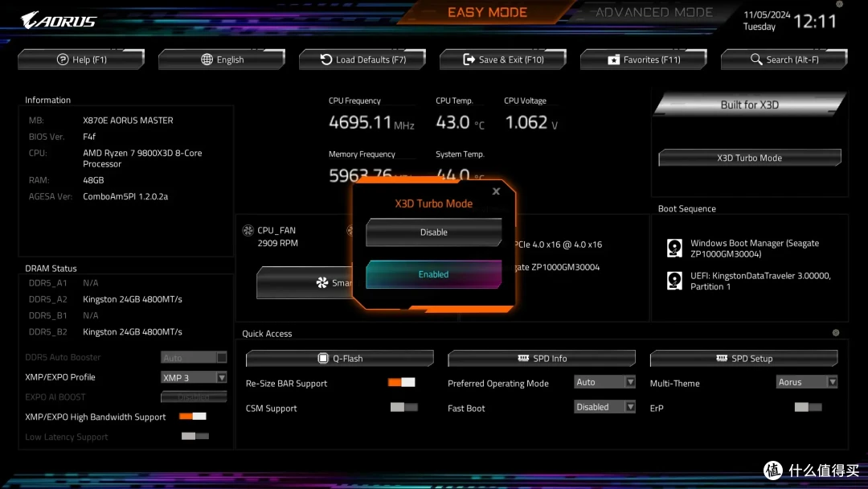Screen dimensions: 868x489
Task: Click ComboAm5PI 1.2.0.2a AGESA version
Action: click(125, 196)
